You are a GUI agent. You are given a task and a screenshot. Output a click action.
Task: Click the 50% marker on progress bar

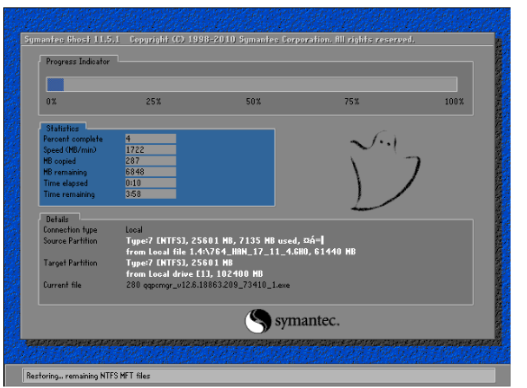253,101
